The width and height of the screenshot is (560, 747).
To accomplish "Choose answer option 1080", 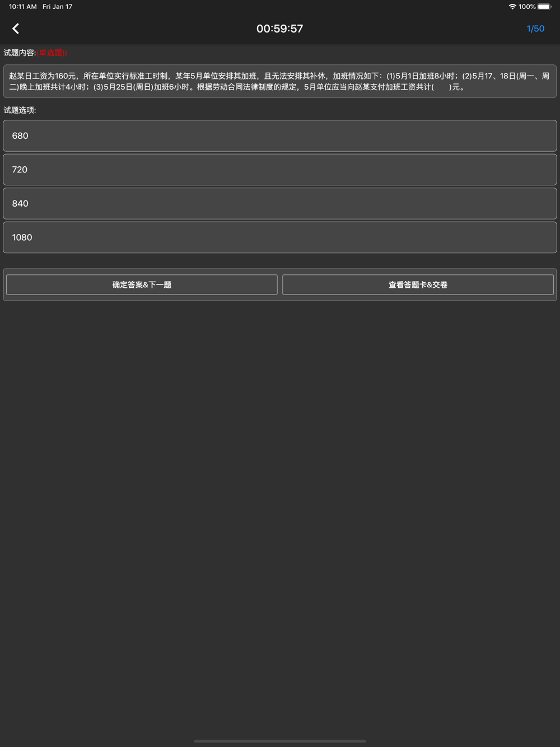I will 280,237.
